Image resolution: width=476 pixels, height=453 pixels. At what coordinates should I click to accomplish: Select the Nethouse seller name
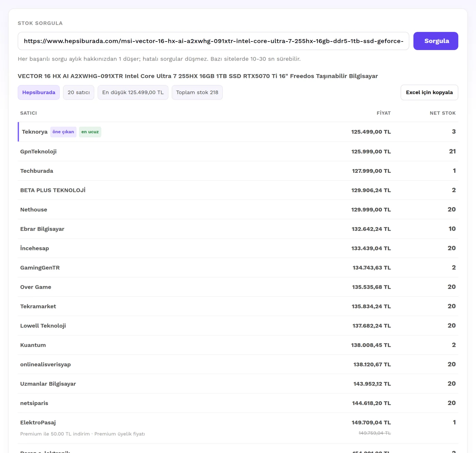[x=34, y=209]
